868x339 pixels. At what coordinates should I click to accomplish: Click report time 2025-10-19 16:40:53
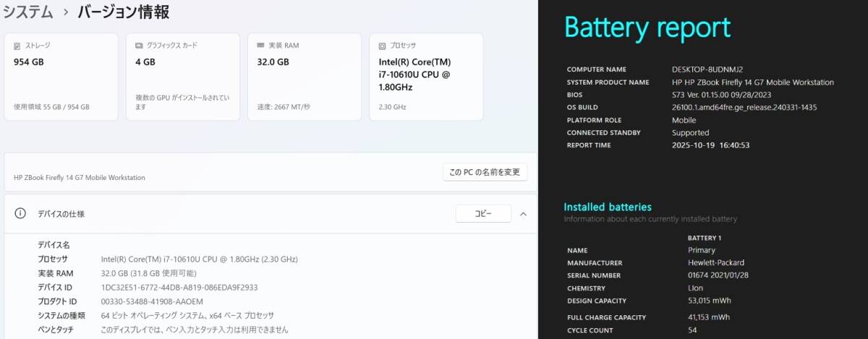[x=711, y=145]
